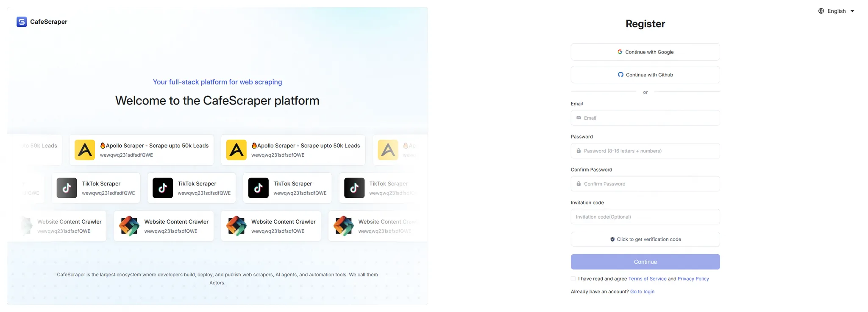Image resolution: width=868 pixels, height=312 pixels.
Task: Click the fourth, faded Website Content Crawler icon
Action: 344,226
